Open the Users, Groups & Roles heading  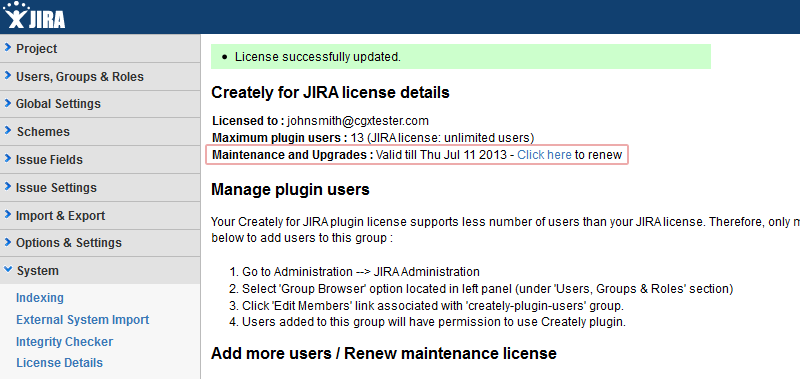[80, 77]
